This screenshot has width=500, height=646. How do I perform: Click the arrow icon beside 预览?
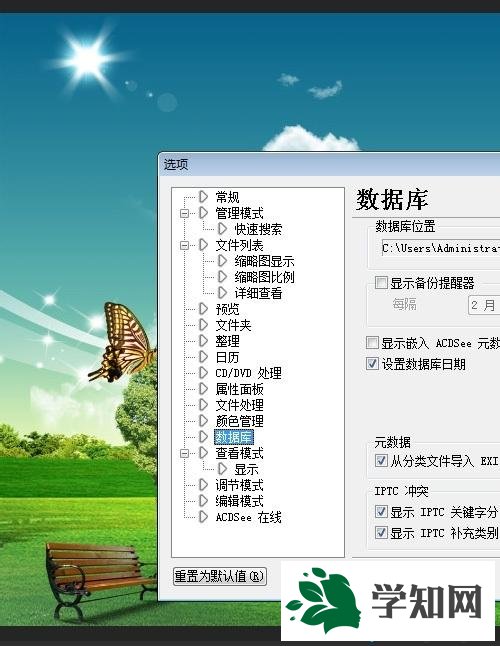pos(203,309)
